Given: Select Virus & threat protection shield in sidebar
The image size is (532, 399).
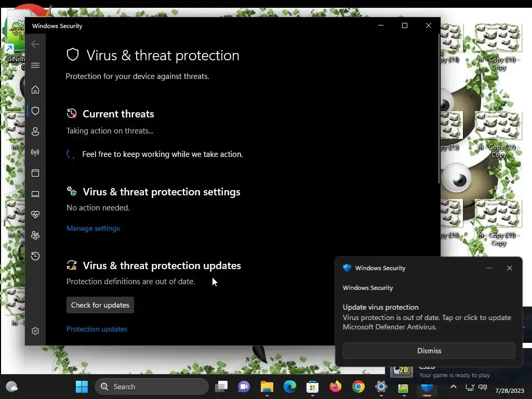Looking at the screenshot, I should tap(35, 111).
